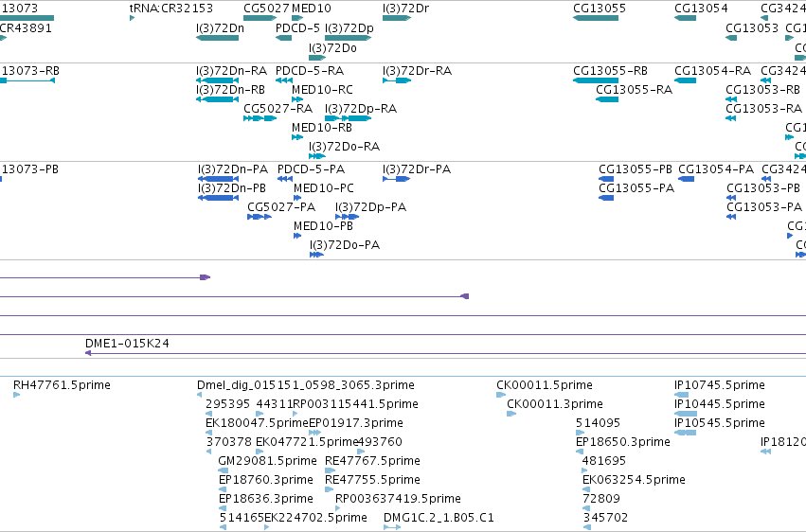Select the RE47767.5prime EST label

(372, 461)
